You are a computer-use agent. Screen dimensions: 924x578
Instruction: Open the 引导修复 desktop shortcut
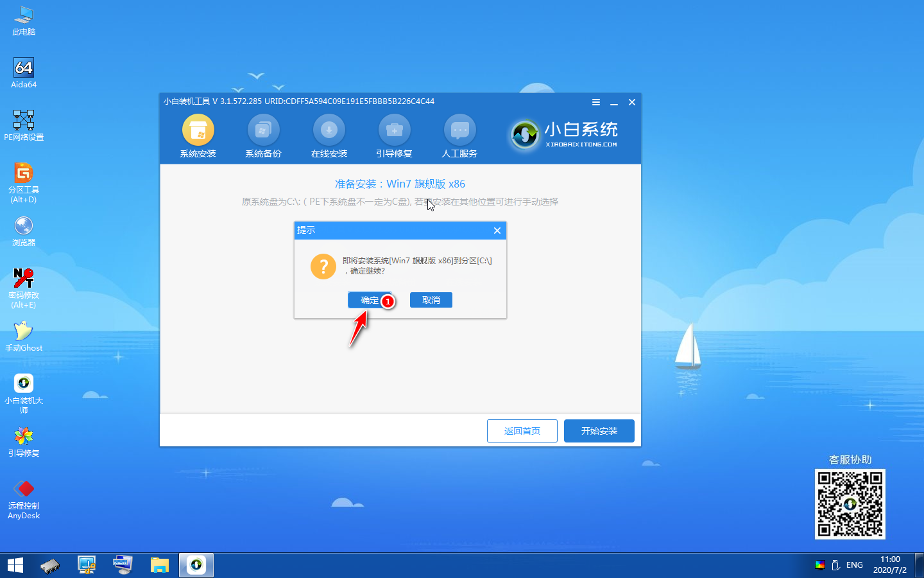(x=24, y=442)
